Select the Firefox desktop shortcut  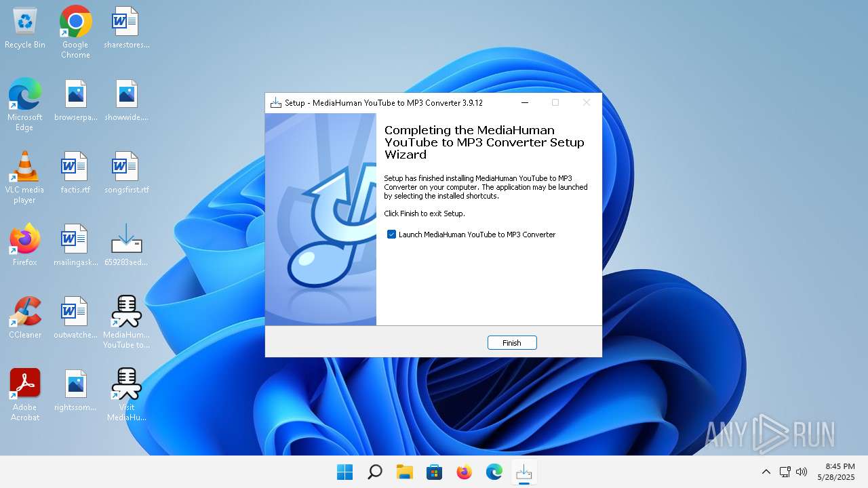[25, 245]
